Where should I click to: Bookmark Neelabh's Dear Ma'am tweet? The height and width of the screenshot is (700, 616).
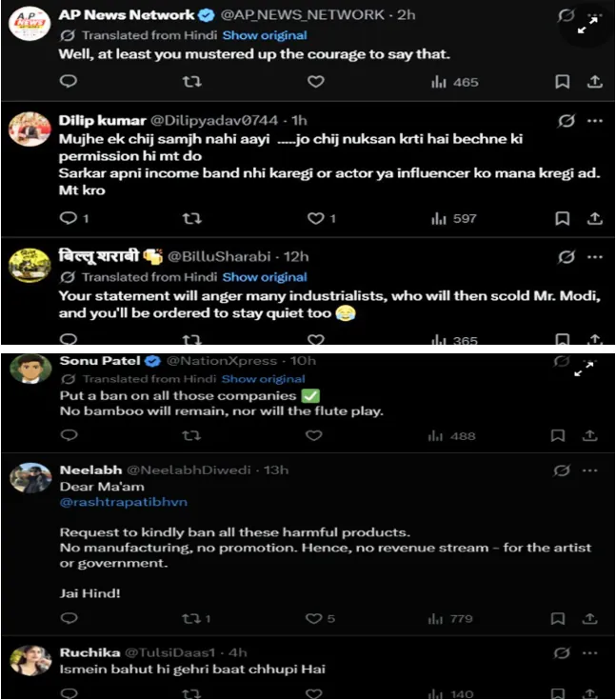coord(558,618)
